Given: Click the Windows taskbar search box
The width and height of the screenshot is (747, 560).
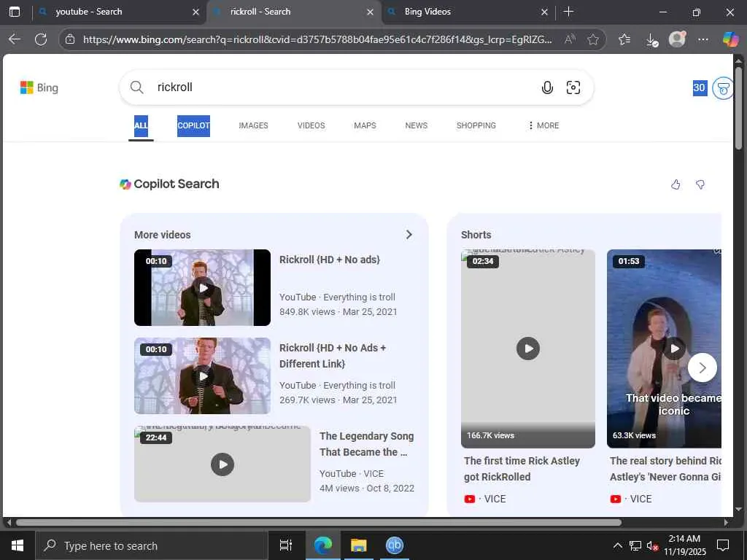Looking at the screenshot, I should pyautogui.click(x=152, y=545).
